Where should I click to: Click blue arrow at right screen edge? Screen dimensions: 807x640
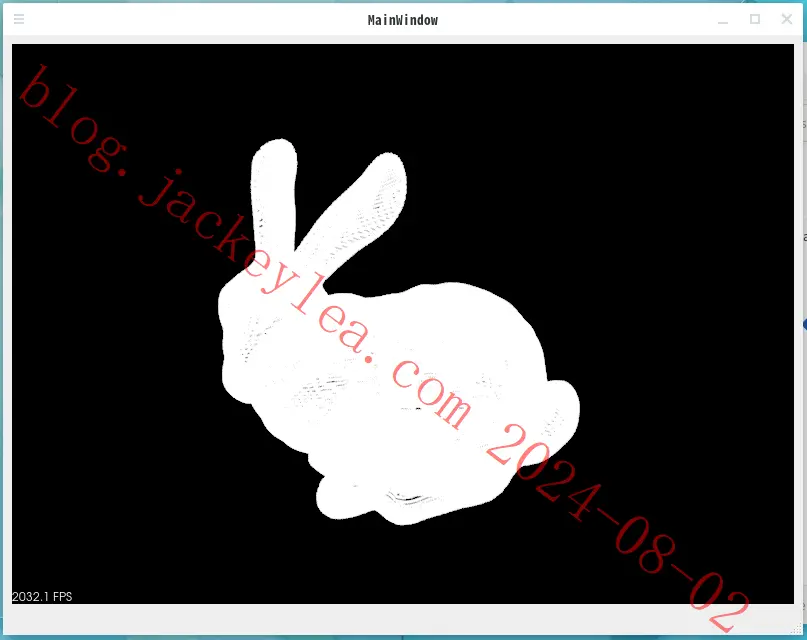[804, 325]
